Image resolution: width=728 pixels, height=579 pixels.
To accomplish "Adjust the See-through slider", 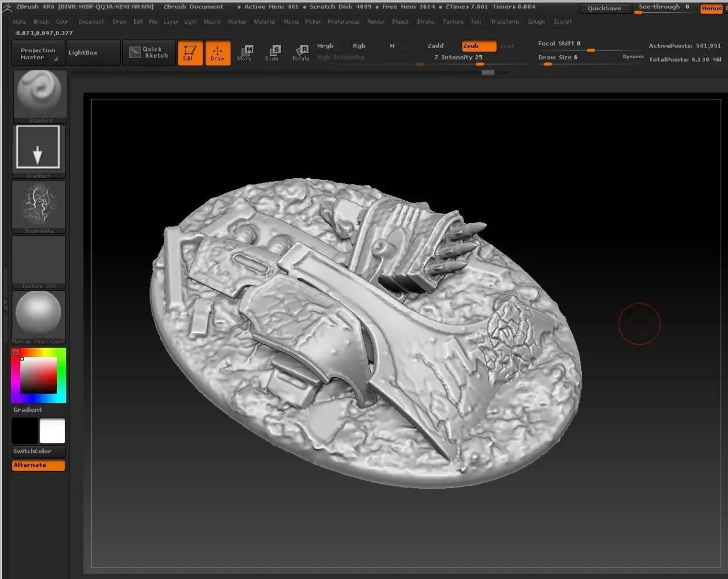I will click(x=664, y=8).
